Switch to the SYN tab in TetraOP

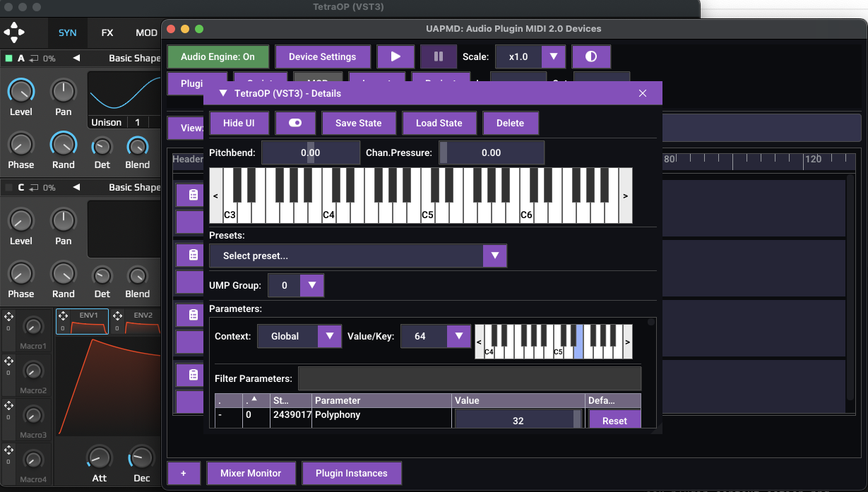point(68,32)
